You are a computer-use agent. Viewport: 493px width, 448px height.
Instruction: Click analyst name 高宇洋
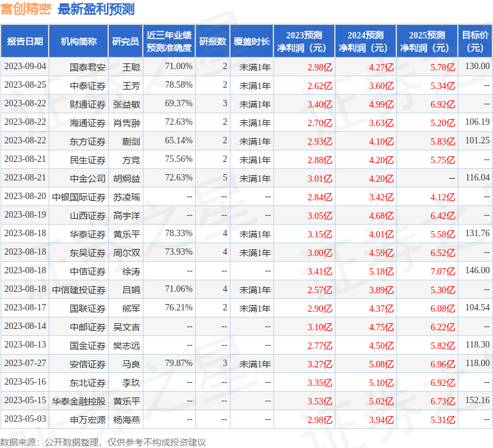pos(127,215)
